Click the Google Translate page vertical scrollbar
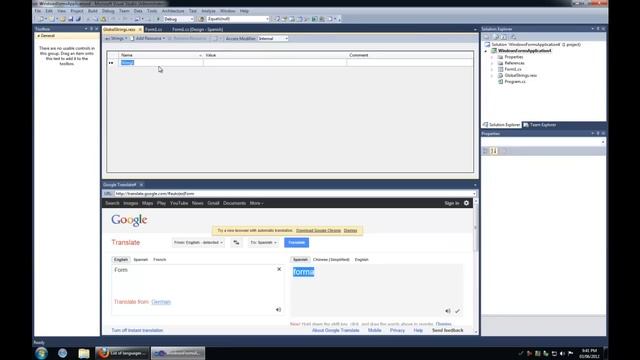This screenshot has width=640, height=360. 476,266
